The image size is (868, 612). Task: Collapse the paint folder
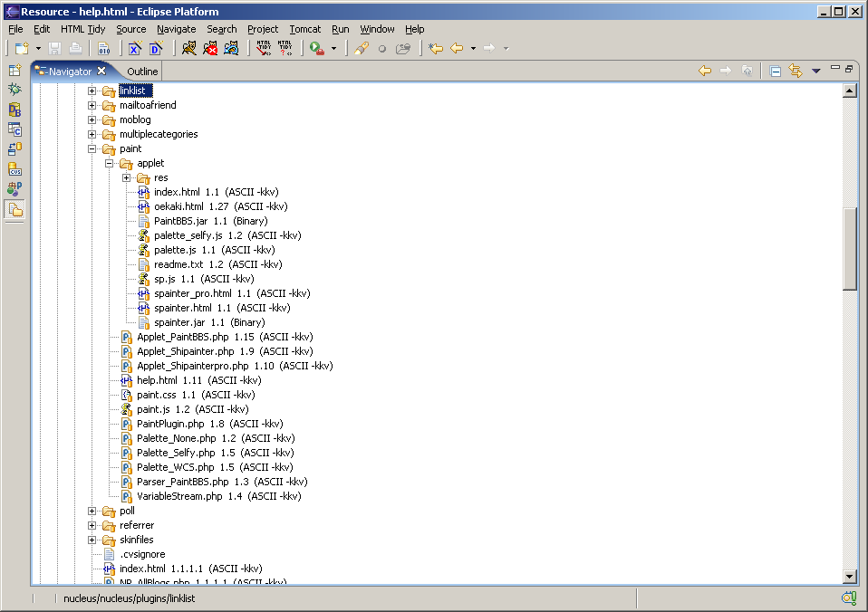(x=92, y=148)
